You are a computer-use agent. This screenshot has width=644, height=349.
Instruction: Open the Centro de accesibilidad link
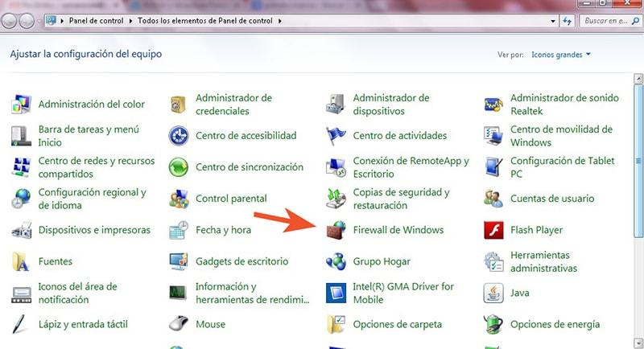pyautogui.click(x=246, y=136)
